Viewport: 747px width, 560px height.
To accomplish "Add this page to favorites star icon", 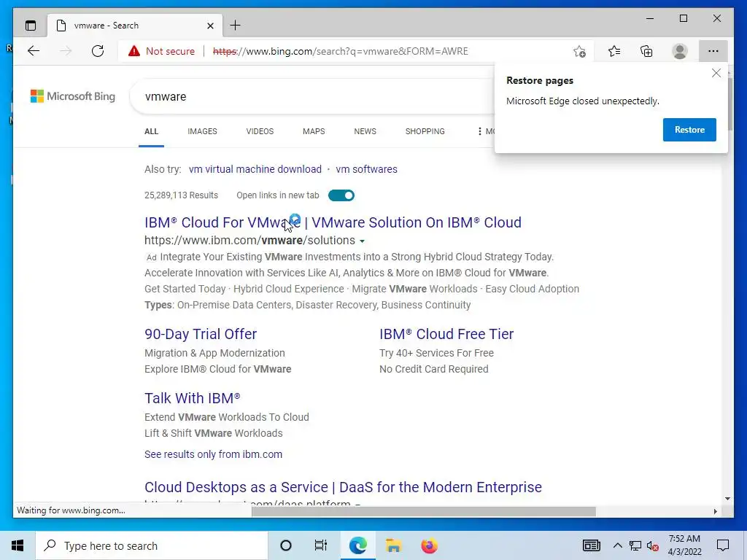I will coord(579,51).
